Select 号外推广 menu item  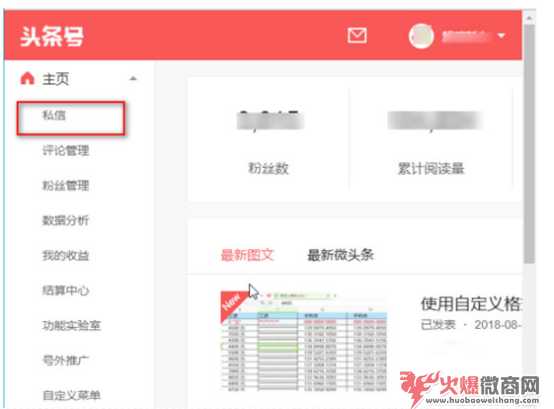pyautogui.click(x=66, y=361)
